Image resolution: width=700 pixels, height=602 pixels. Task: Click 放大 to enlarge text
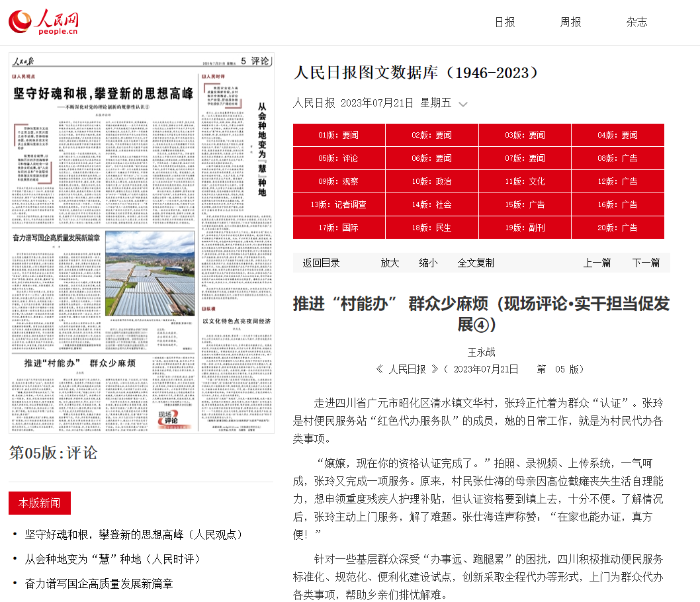(390, 263)
